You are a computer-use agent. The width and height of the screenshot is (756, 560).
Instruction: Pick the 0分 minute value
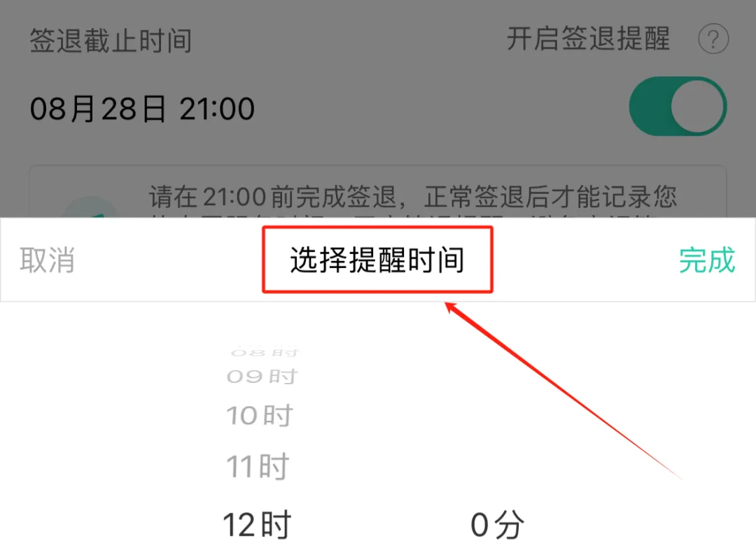point(497,524)
